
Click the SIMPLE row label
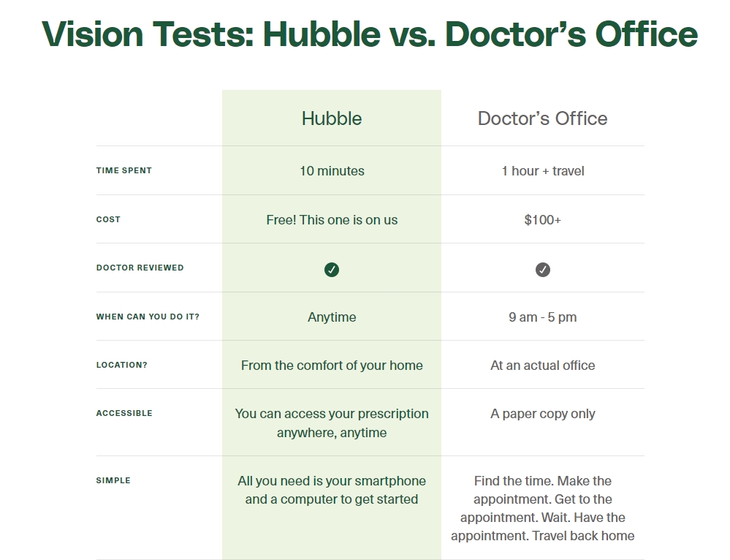click(113, 480)
